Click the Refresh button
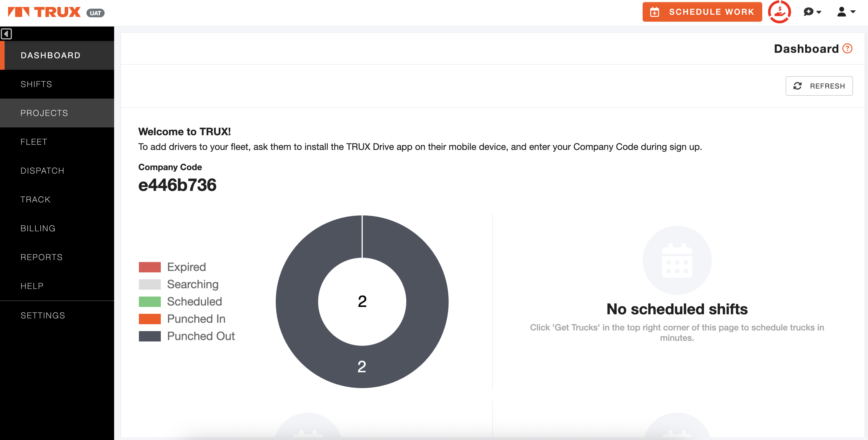This screenshot has height=440, width=868. [x=819, y=86]
